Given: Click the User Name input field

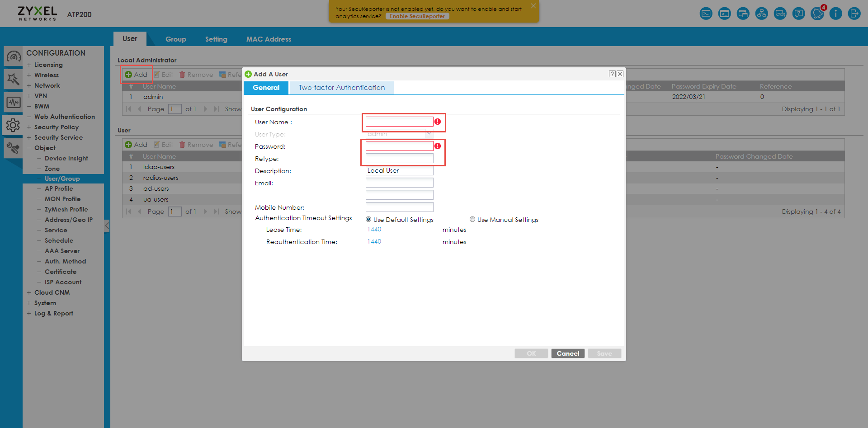Looking at the screenshot, I should pyautogui.click(x=399, y=122).
